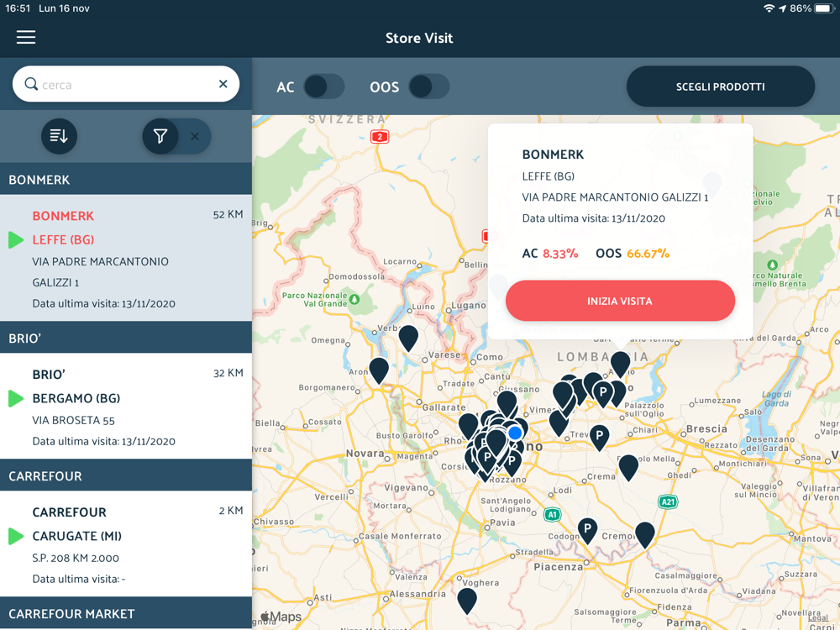Start visit with INIZIA VISITA button
Viewport: 840px width, 630px height.
(620, 301)
